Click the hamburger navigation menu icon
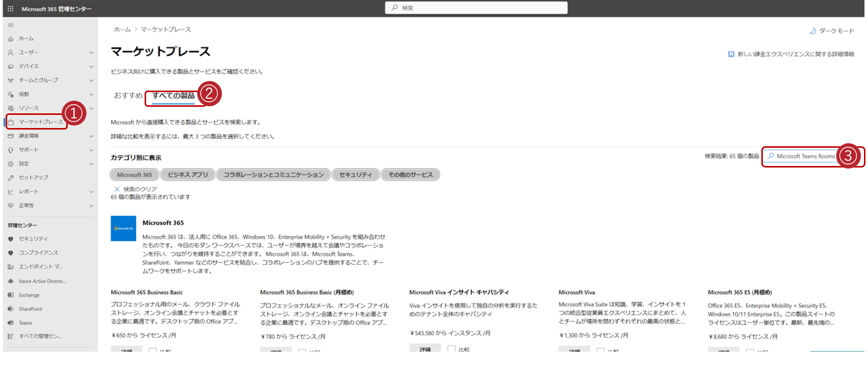This screenshot has width=868, height=375. coord(11,25)
